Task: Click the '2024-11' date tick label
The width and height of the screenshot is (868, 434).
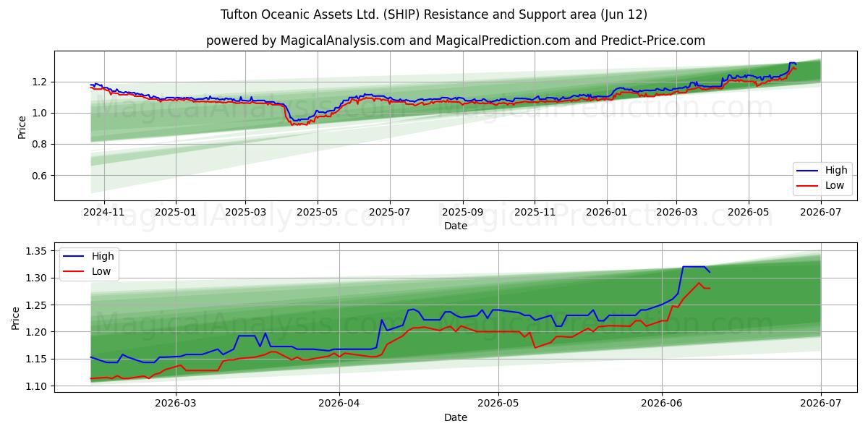Action: pos(103,213)
